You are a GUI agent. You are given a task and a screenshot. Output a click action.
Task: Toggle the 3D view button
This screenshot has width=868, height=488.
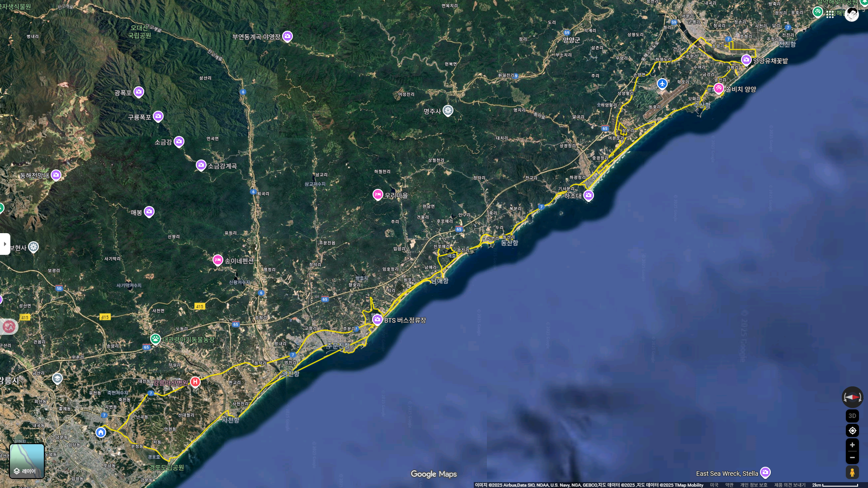pos(852,416)
